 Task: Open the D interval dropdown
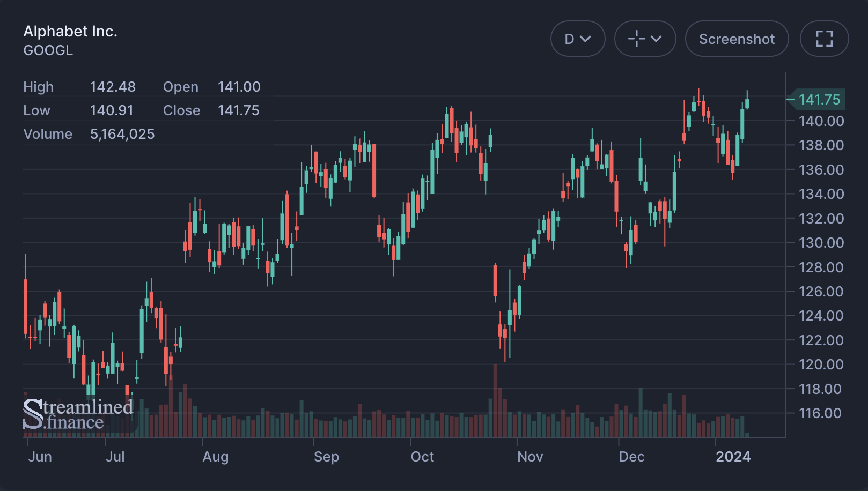tap(578, 39)
